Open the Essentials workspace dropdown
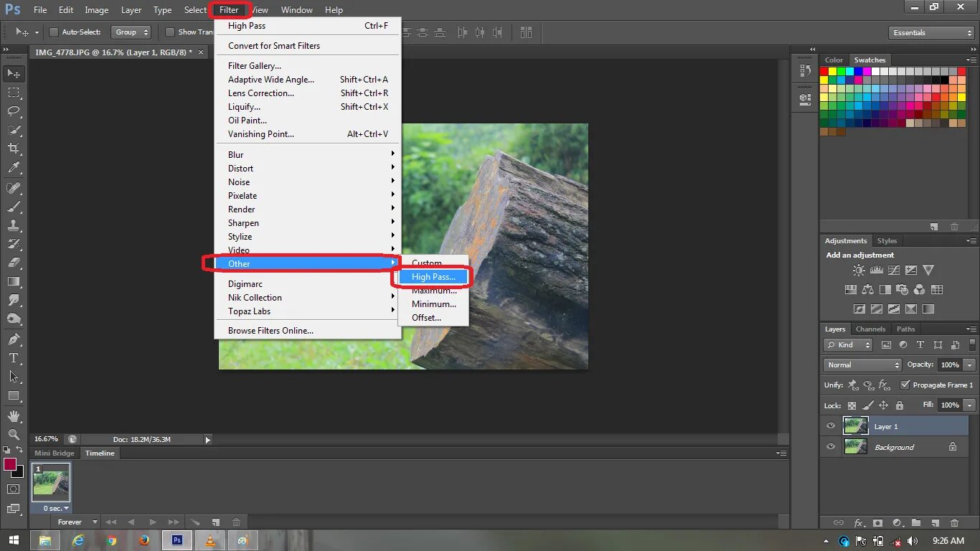The height and width of the screenshot is (551, 980). click(930, 33)
